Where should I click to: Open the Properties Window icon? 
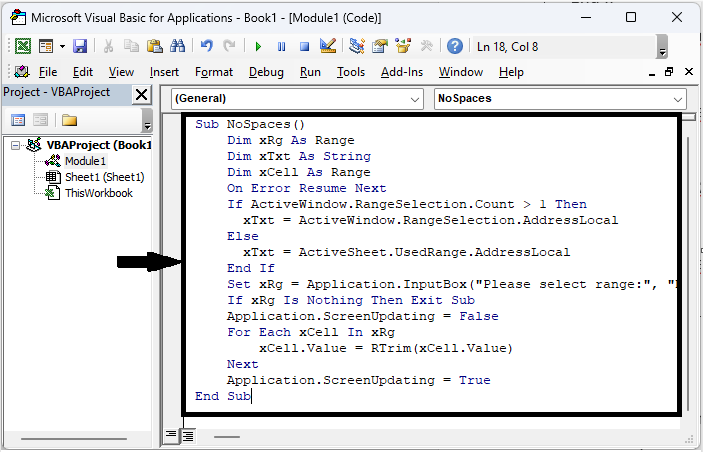tap(380, 46)
